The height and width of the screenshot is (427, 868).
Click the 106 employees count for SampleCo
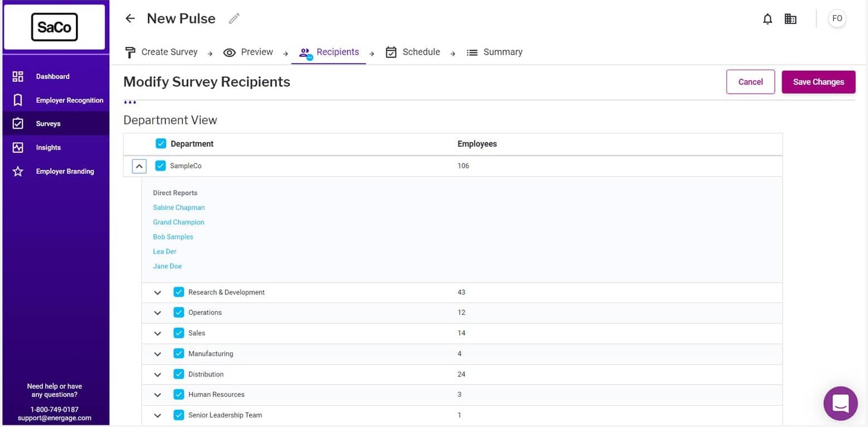click(463, 166)
